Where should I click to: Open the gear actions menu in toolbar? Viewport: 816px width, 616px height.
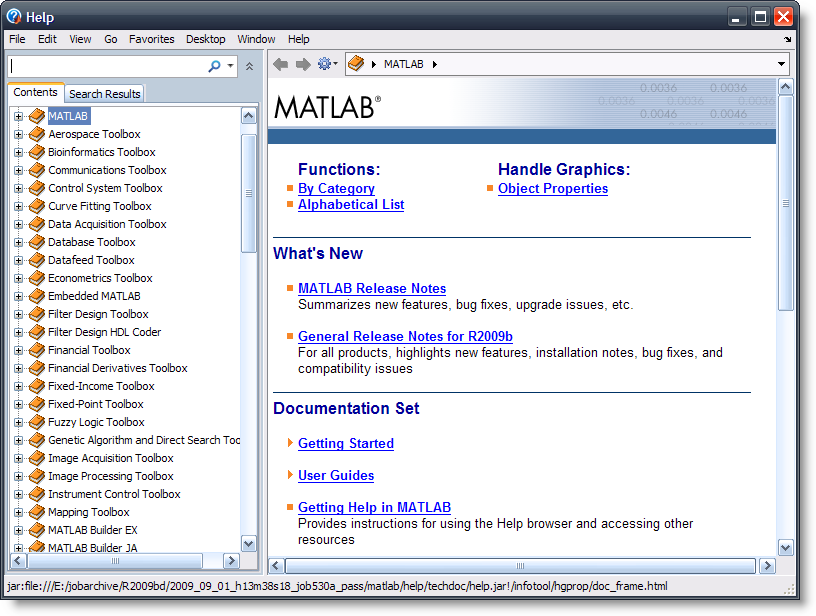[326, 64]
